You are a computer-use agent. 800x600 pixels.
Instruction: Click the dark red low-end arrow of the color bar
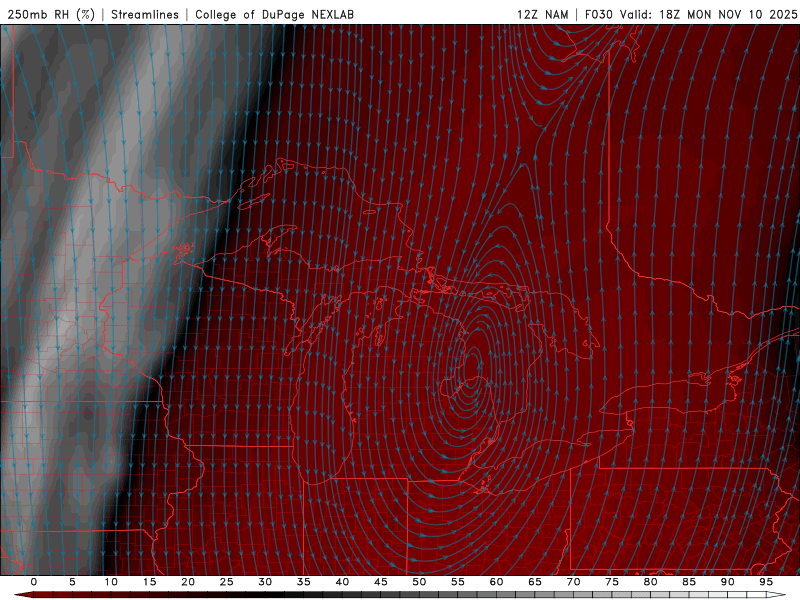point(23,595)
